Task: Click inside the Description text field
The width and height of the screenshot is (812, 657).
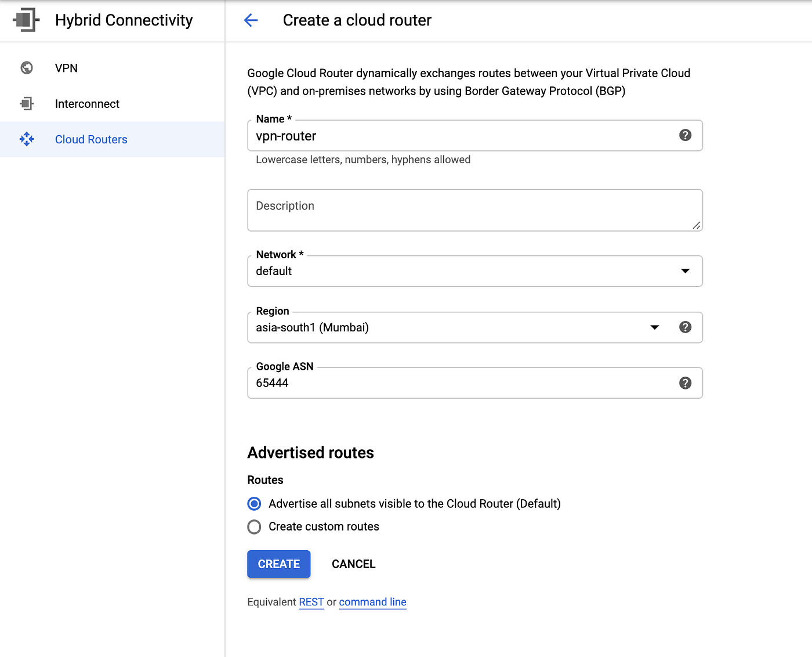Action: 474,210
